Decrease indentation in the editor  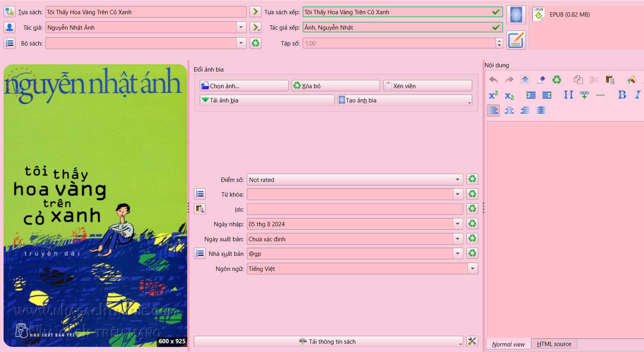(x=547, y=95)
